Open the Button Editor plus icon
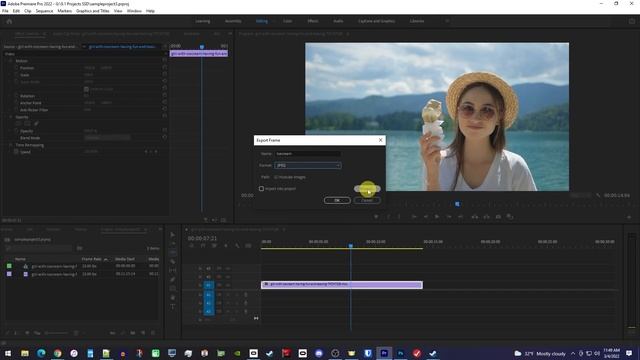 coord(629,217)
